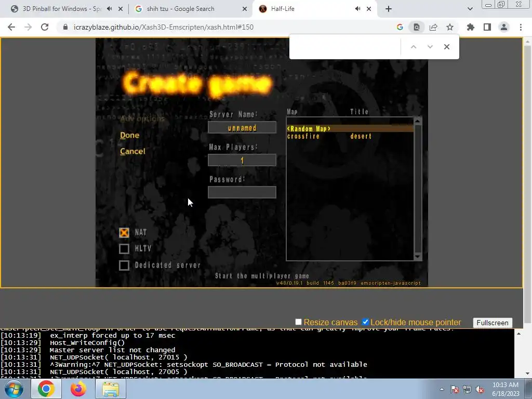Open Chrome from the taskbar
Viewport: 532px width, 399px height.
click(x=46, y=389)
